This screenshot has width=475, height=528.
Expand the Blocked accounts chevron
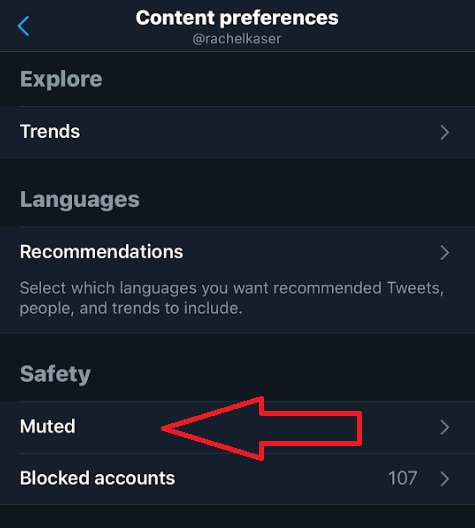pos(445,479)
